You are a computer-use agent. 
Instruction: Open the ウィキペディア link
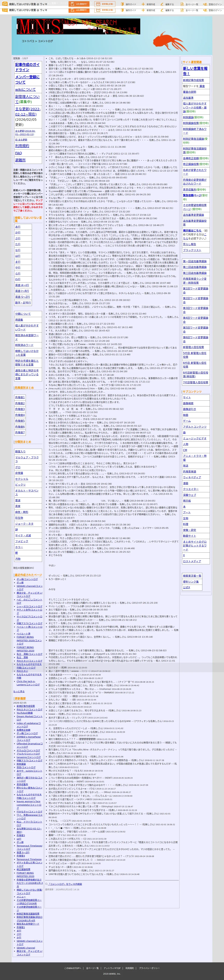pyautogui.click(x=192, y=477)
